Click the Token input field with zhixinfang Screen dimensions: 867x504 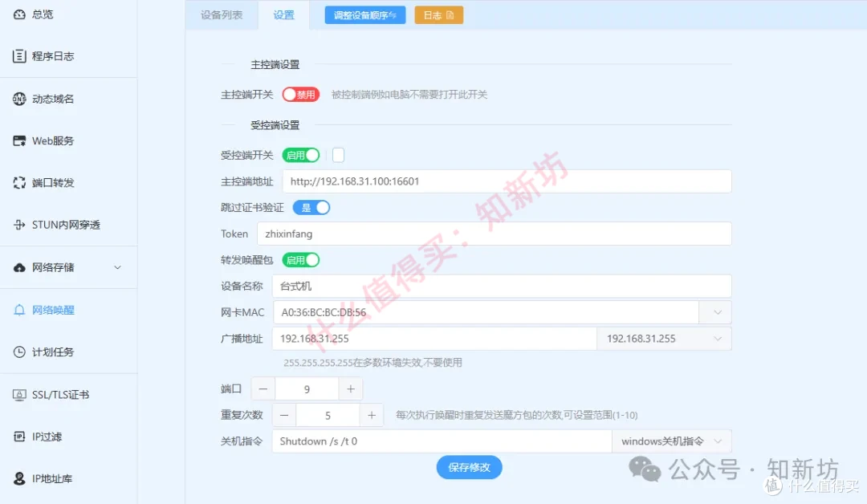click(495, 234)
